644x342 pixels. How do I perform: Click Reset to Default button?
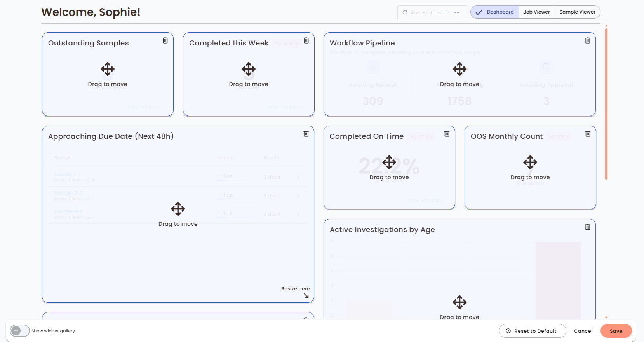[532, 331]
